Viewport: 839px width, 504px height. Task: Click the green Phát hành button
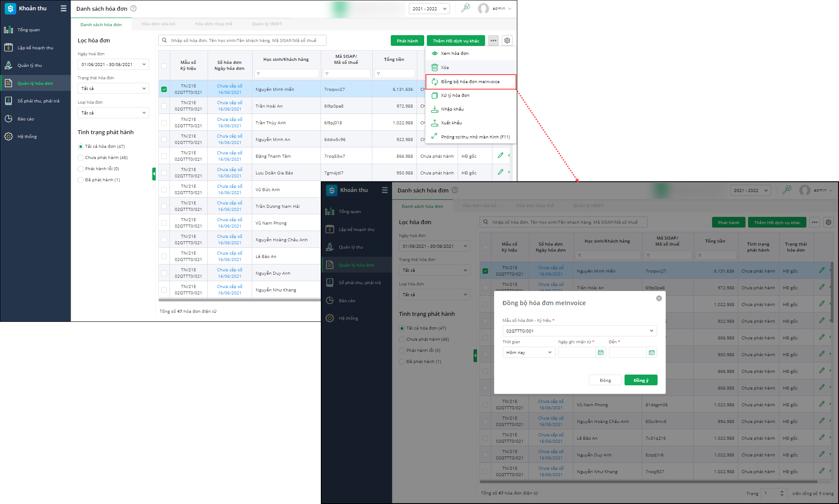pyautogui.click(x=407, y=41)
